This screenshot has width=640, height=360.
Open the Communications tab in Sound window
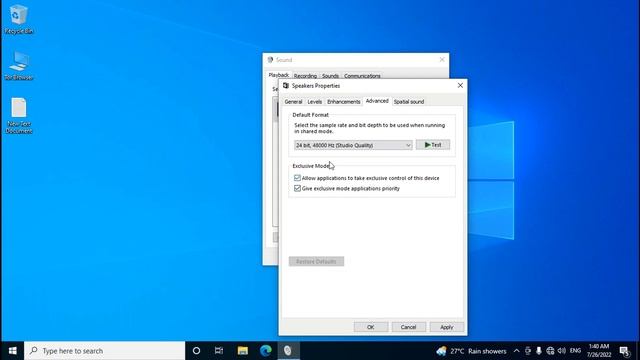(x=362, y=76)
